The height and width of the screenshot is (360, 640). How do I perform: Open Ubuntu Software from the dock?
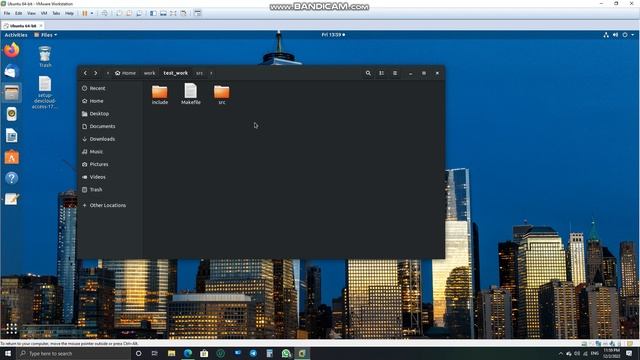[x=11, y=157]
